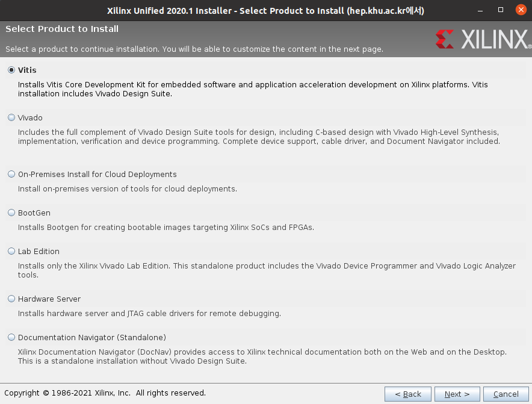532x404 pixels.
Task: Click the Select Product to Install heading
Action: coord(62,29)
